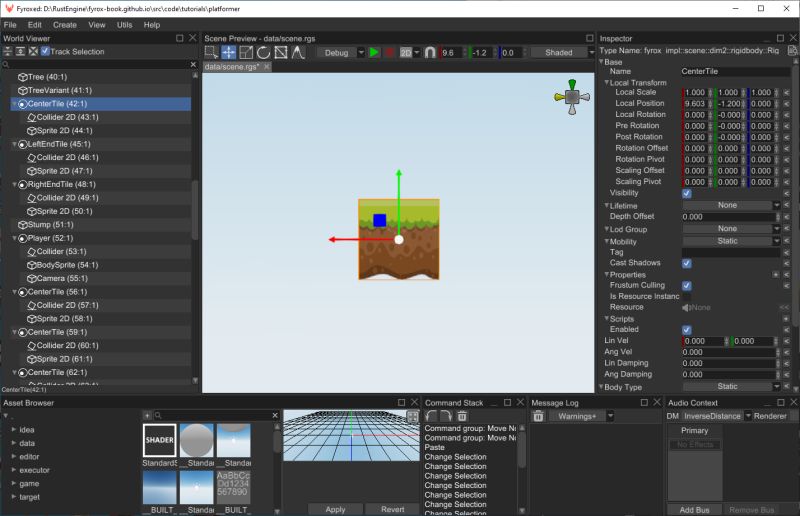Screen dimensions: 800x516
Task: Open the File menu
Action: click(10, 24)
